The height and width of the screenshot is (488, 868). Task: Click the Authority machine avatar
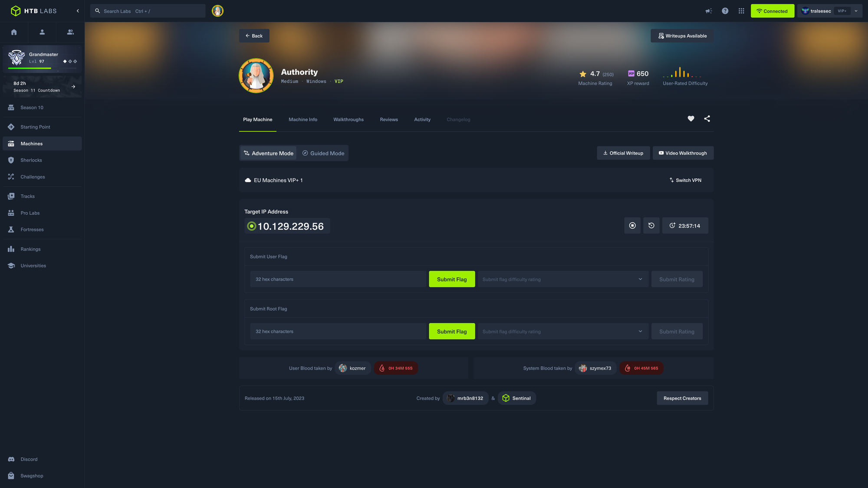coord(256,75)
